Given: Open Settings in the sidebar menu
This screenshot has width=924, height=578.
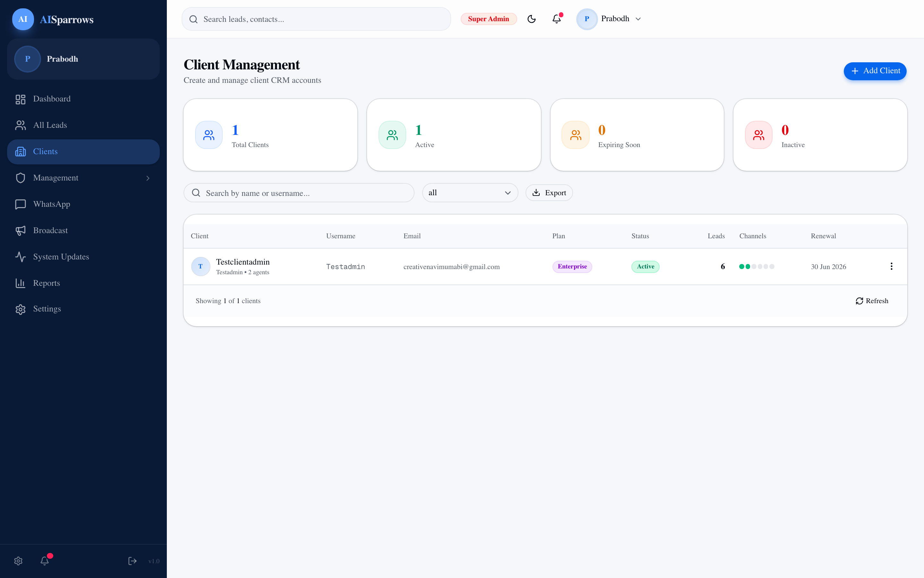Looking at the screenshot, I should pyautogui.click(x=83, y=309).
